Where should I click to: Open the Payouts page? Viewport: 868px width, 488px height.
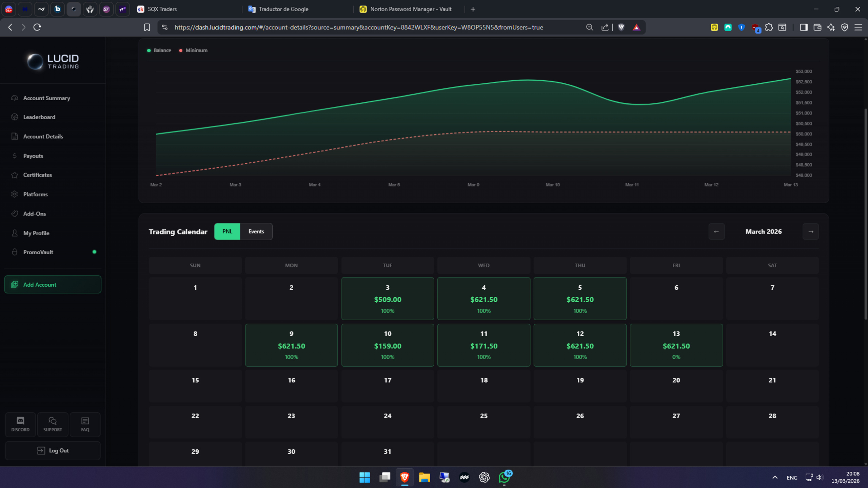click(x=33, y=156)
